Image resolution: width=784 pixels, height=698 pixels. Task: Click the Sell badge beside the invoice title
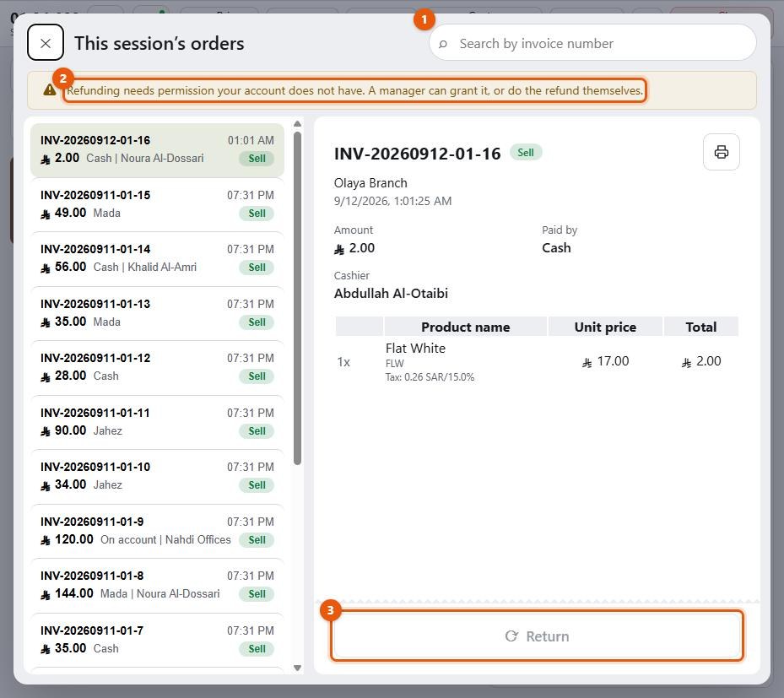tap(526, 153)
